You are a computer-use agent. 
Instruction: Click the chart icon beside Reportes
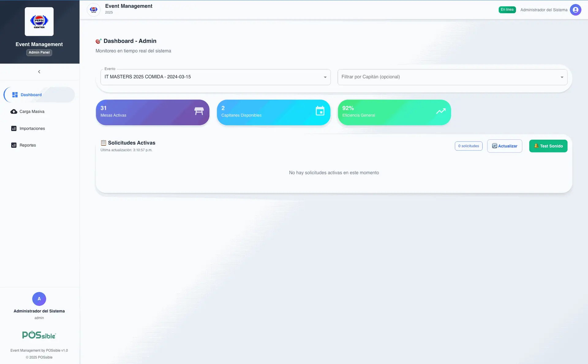(14, 145)
